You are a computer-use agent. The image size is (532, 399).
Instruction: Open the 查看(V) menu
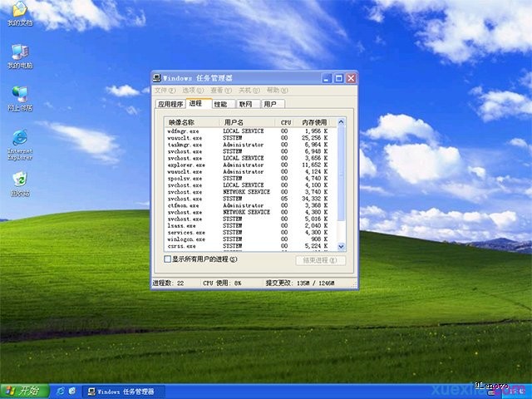tap(221, 91)
